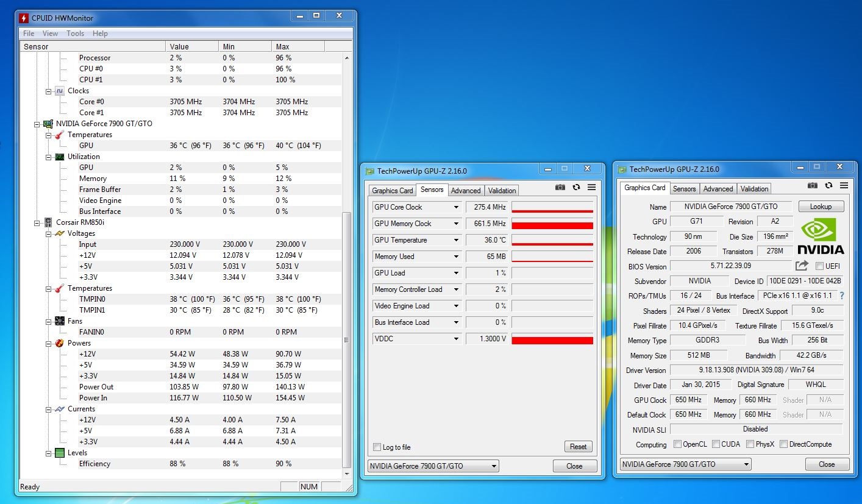Image resolution: width=862 pixels, height=504 pixels.
Task: Open the VDDC sensor dropdown
Action: (455, 339)
